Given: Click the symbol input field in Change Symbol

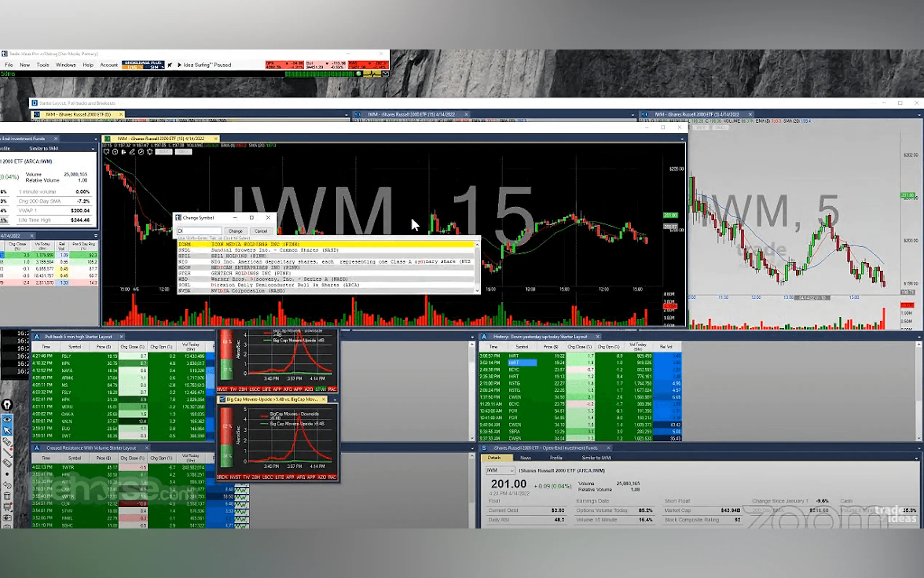Looking at the screenshot, I should pyautogui.click(x=199, y=231).
